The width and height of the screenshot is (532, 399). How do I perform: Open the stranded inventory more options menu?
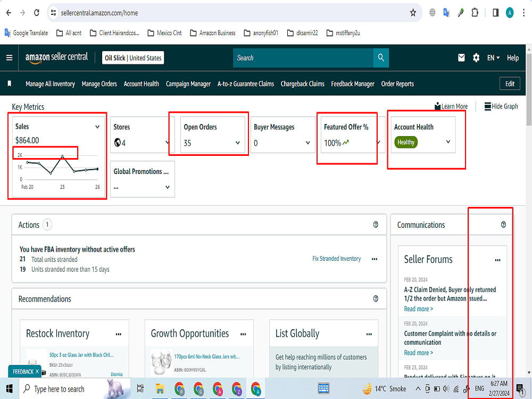(x=375, y=259)
